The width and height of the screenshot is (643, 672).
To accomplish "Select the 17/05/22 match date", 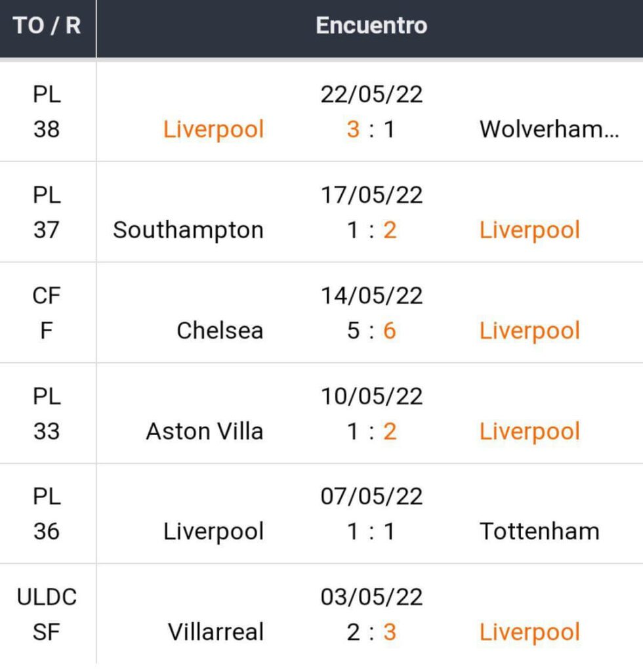I will (x=371, y=195).
